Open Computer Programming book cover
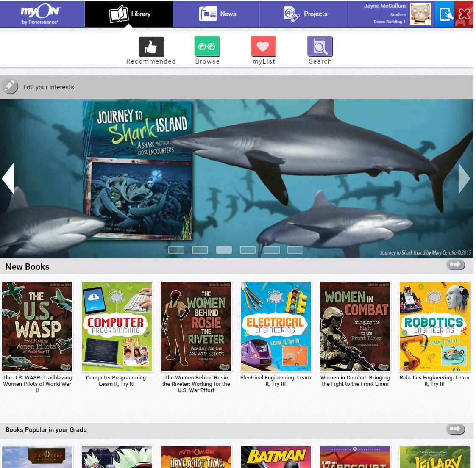The width and height of the screenshot is (476, 468). pyautogui.click(x=117, y=327)
